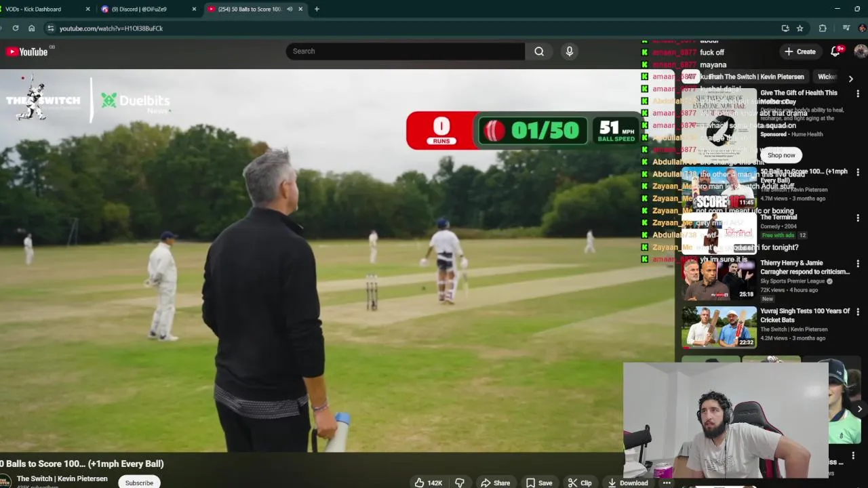
Task: Close the VODs - Kick Dashboard tab
Action: coord(87,9)
